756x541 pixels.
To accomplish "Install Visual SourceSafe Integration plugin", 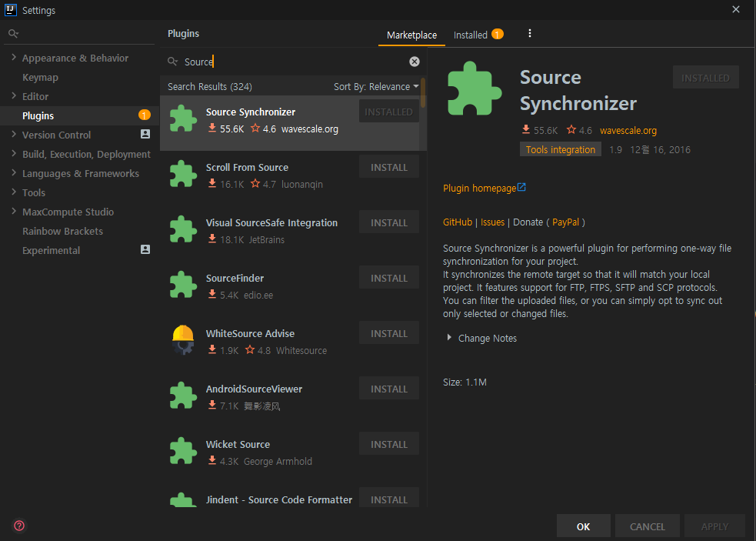I will (389, 222).
